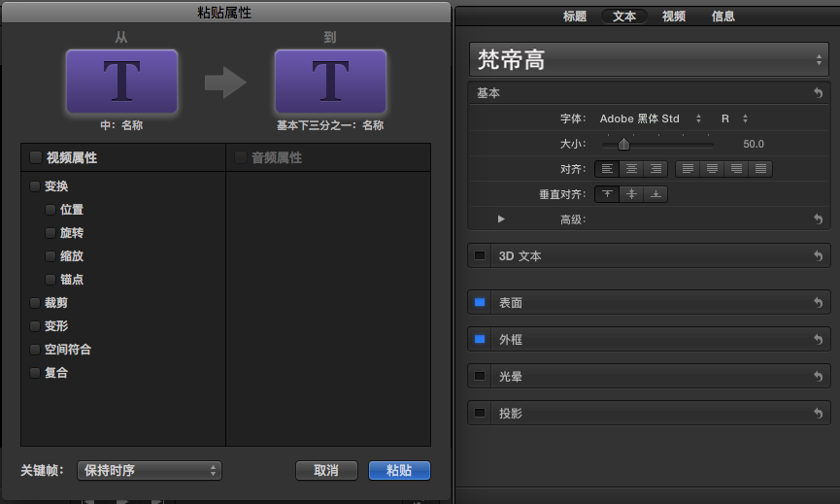Set vertical alignment to middle
Viewport: 840px width, 504px height.
(x=631, y=194)
